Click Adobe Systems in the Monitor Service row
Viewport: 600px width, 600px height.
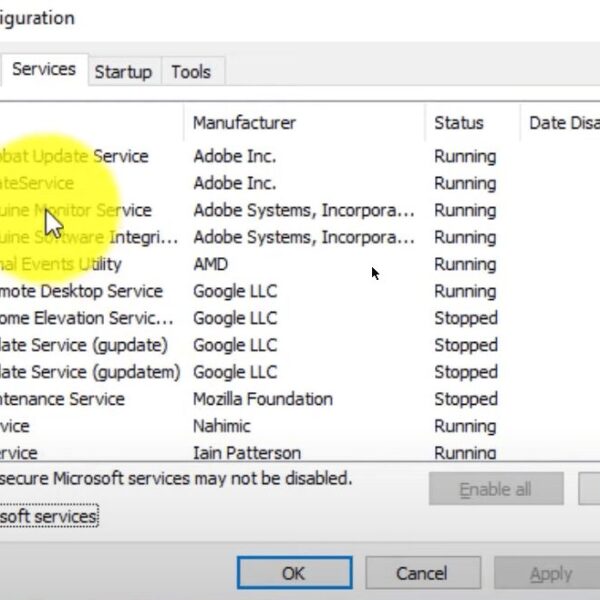(304, 210)
